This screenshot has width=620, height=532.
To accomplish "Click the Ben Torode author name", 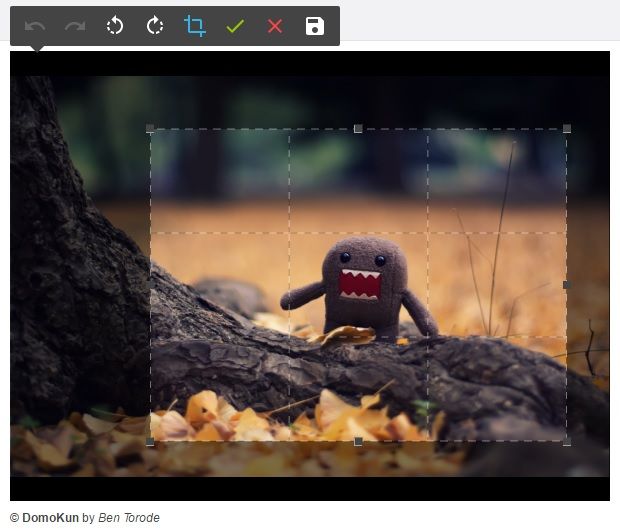I will pyautogui.click(x=129, y=518).
